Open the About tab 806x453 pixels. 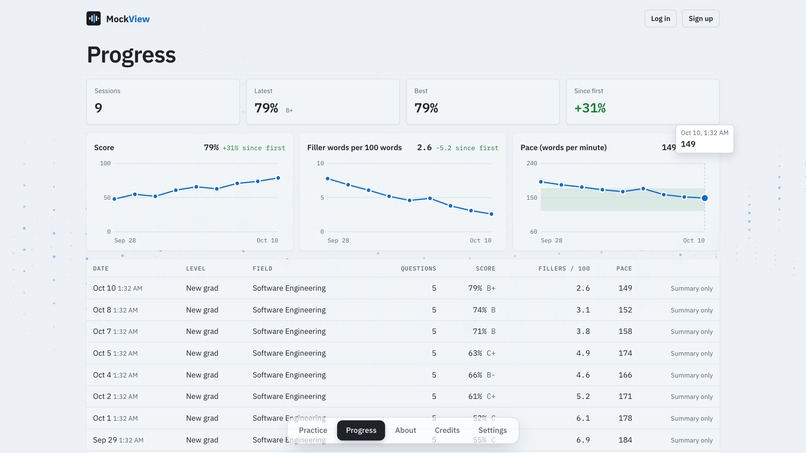[x=406, y=430]
